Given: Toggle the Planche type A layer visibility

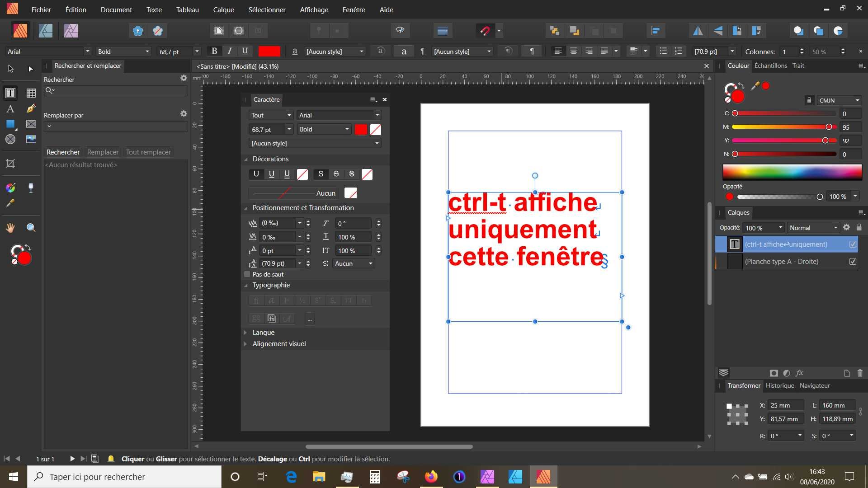Looking at the screenshot, I should (853, 262).
